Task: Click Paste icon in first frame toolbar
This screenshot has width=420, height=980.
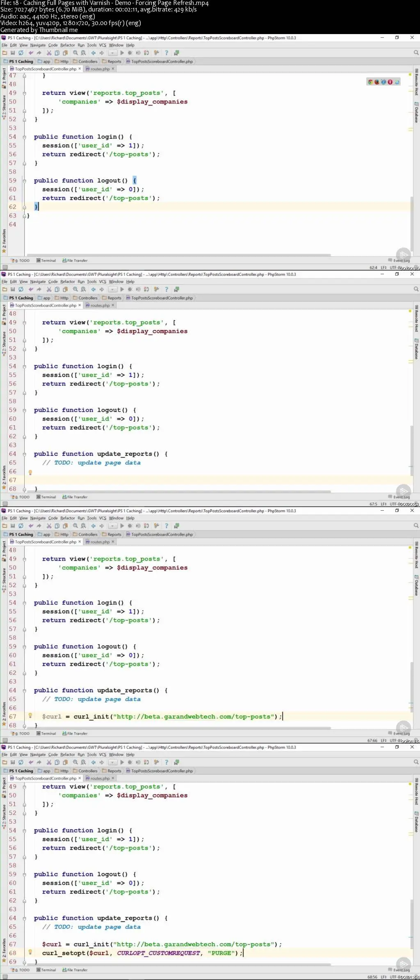Action: pyautogui.click(x=65, y=53)
